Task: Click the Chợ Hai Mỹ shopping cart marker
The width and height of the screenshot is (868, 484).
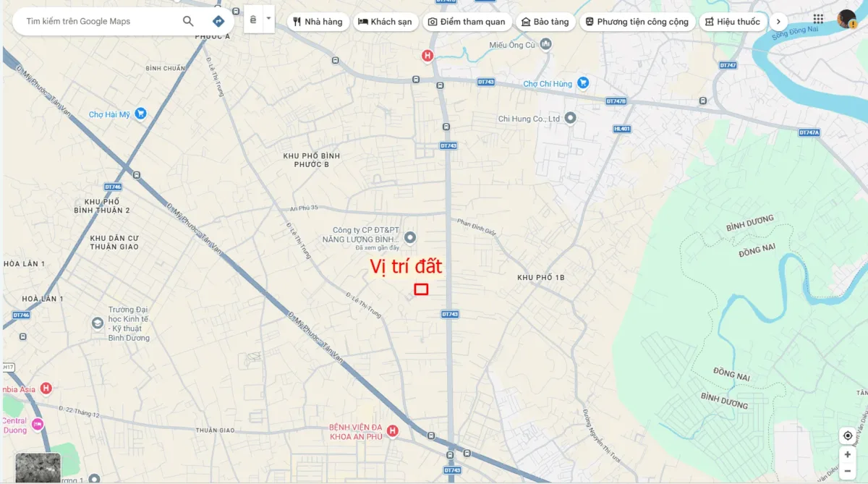Action: pyautogui.click(x=140, y=114)
